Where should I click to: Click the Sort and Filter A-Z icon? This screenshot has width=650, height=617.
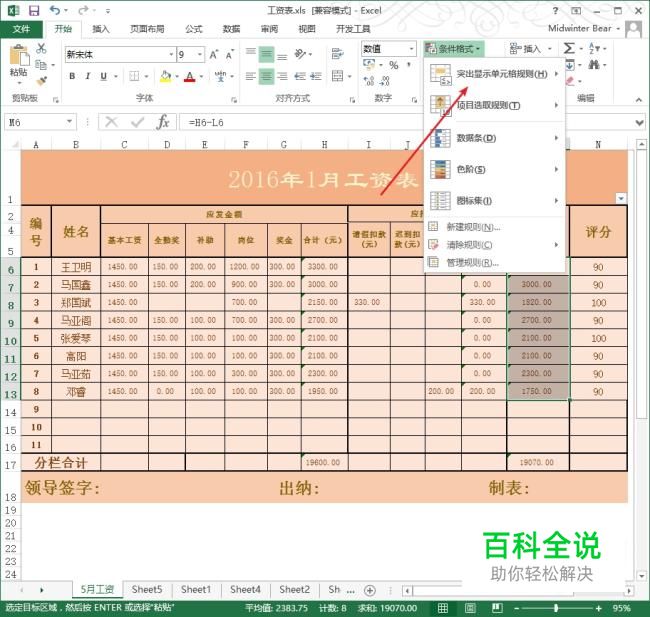593,49
